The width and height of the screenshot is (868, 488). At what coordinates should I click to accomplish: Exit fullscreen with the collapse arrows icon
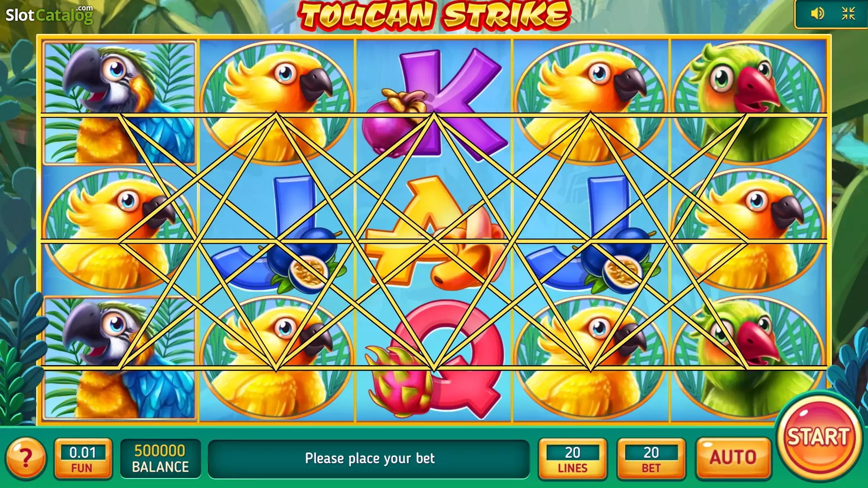point(848,14)
